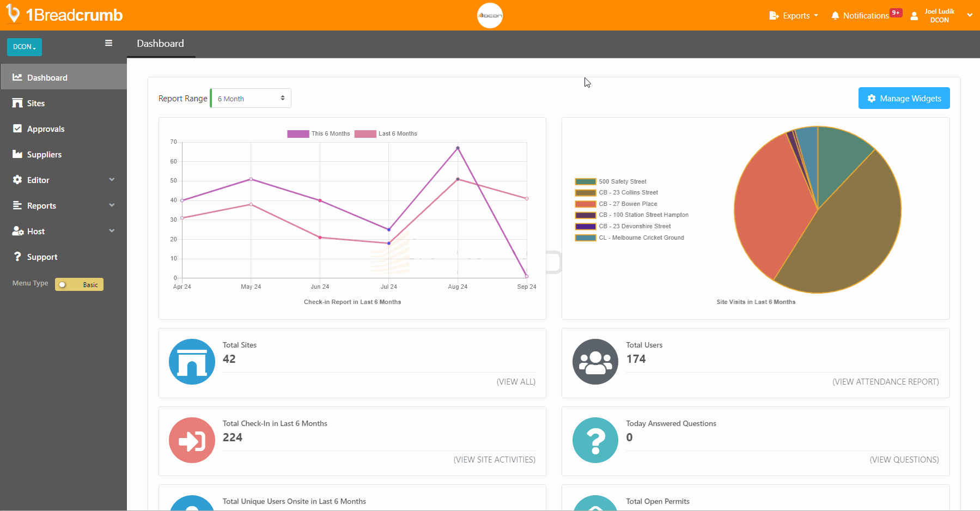The width and height of the screenshot is (980, 511).
Task: Click the Manage Widgets button
Action: pyautogui.click(x=903, y=98)
